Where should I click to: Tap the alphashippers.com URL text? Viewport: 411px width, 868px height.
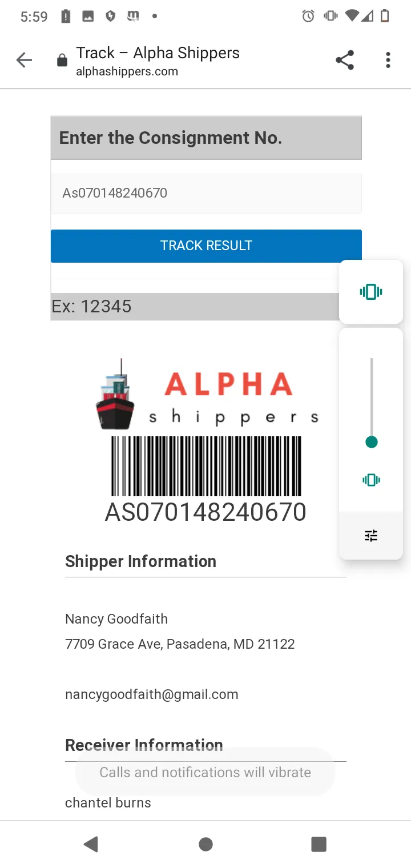pyautogui.click(x=127, y=72)
